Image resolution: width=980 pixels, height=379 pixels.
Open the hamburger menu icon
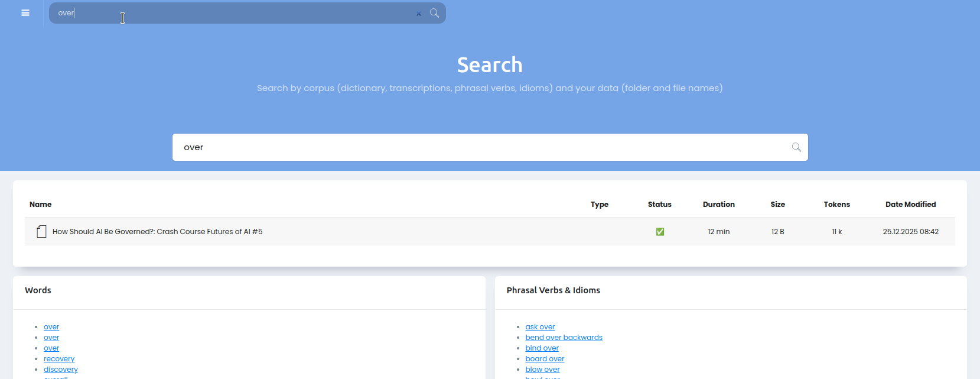pos(25,13)
